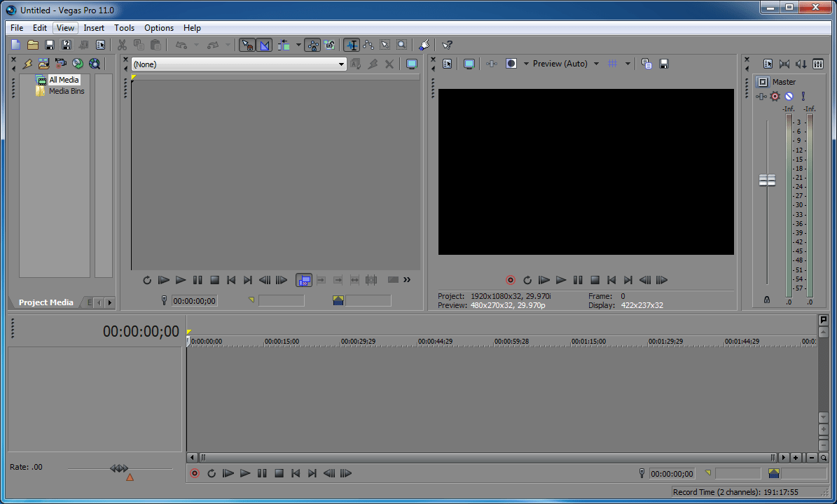Open the Split Screen View dropdown arrow
Screen dimensions: 837x504
526,64
